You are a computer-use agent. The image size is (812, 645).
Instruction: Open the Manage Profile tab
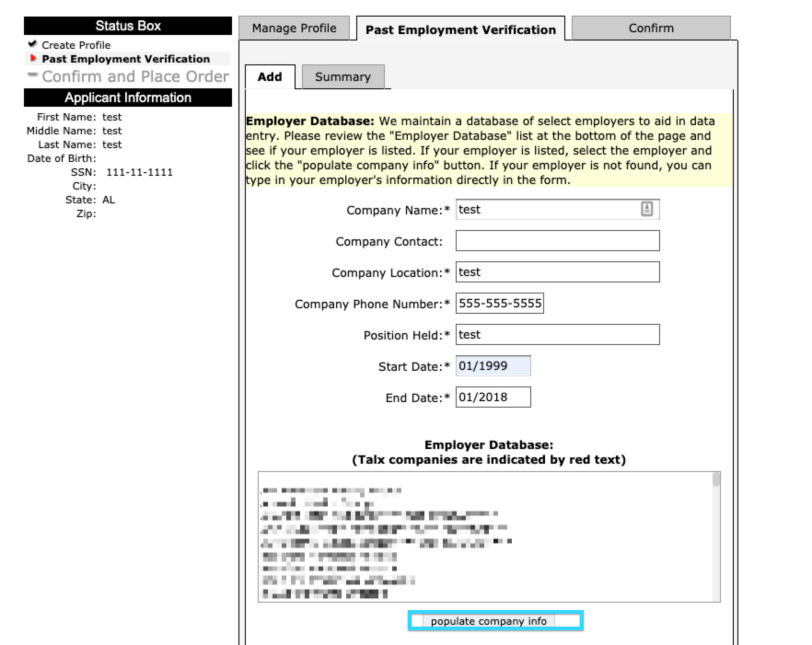coord(295,28)
